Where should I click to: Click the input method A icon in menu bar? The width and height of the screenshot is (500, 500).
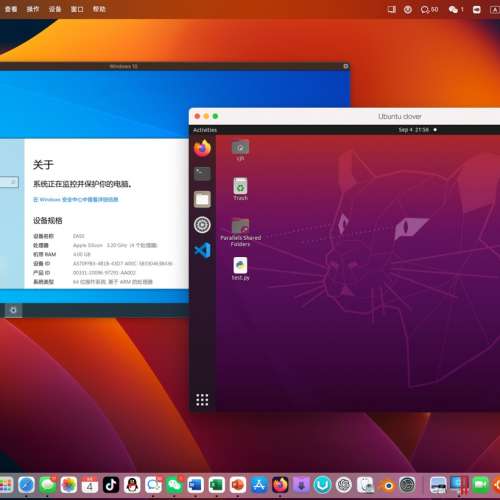coord(494,10)
